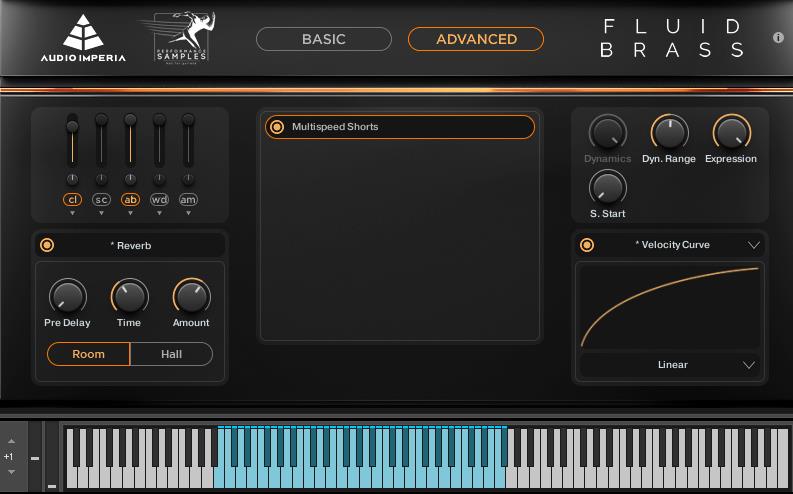Toggle the Velocity Curve power button
The height and width of the screenshot is (494, 793).
587,245
